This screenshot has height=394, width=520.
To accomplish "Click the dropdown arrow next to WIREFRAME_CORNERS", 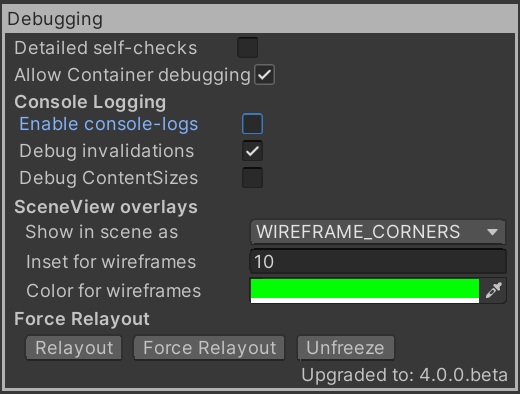I will [492, 232].
